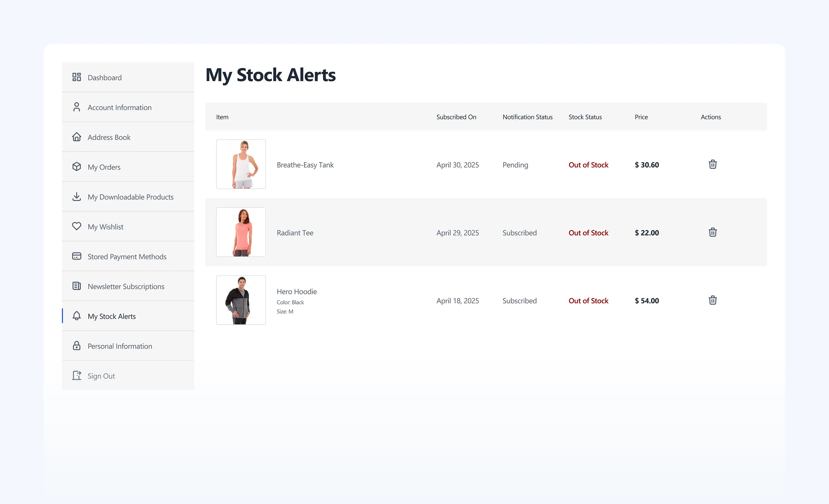
Task: Click the download icon for Downloadable Products
Action: (x=76, y=197)
